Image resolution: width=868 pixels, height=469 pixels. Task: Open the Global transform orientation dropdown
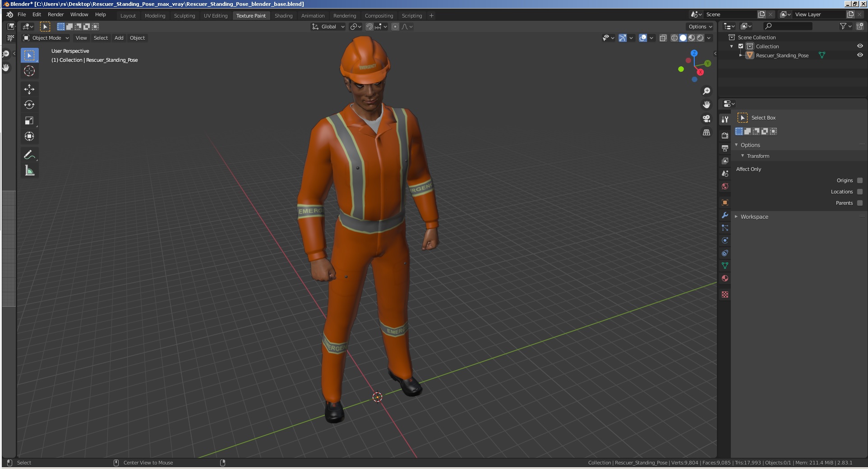click(328, 27)
